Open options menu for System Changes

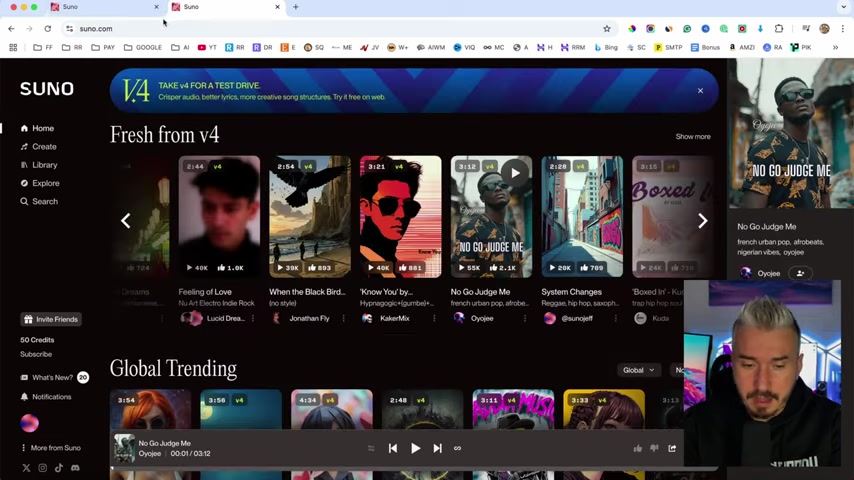[x=615, y=318]
